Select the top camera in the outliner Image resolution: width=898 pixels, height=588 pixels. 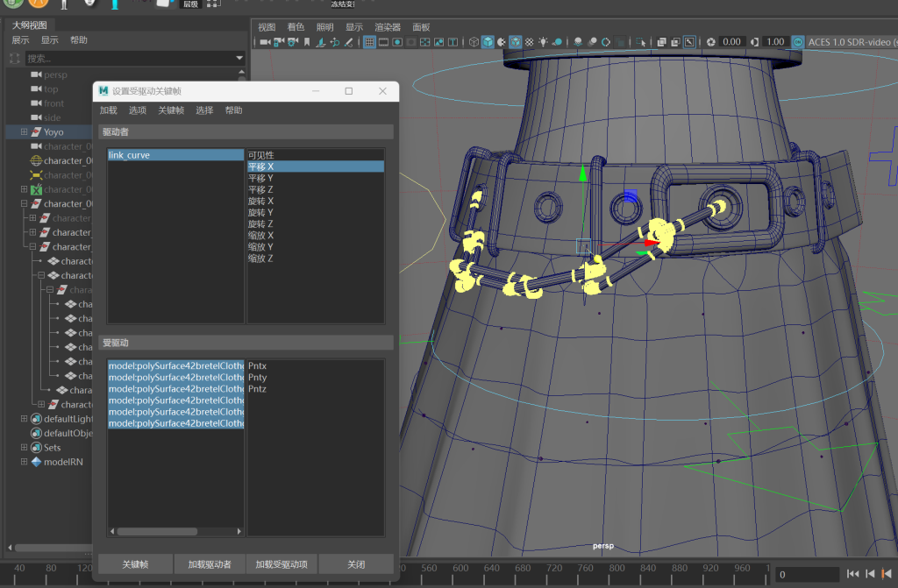click(x=50, y=89)
